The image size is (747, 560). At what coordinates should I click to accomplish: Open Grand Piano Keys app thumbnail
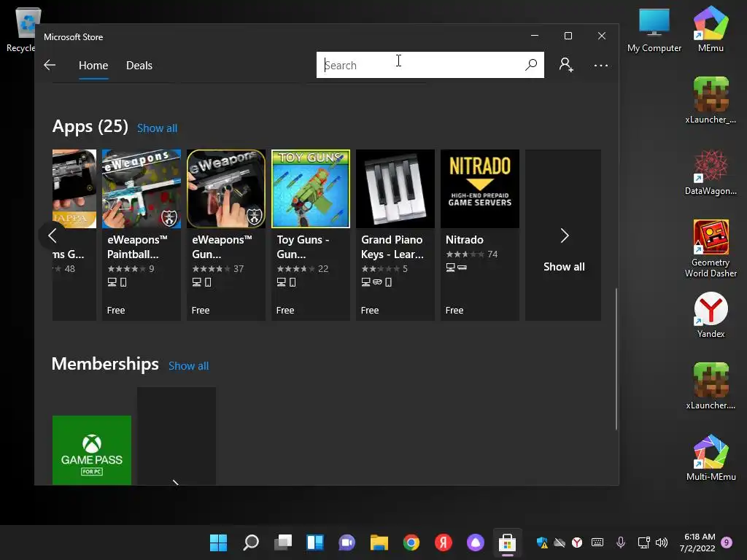click(x=395, y=189)
